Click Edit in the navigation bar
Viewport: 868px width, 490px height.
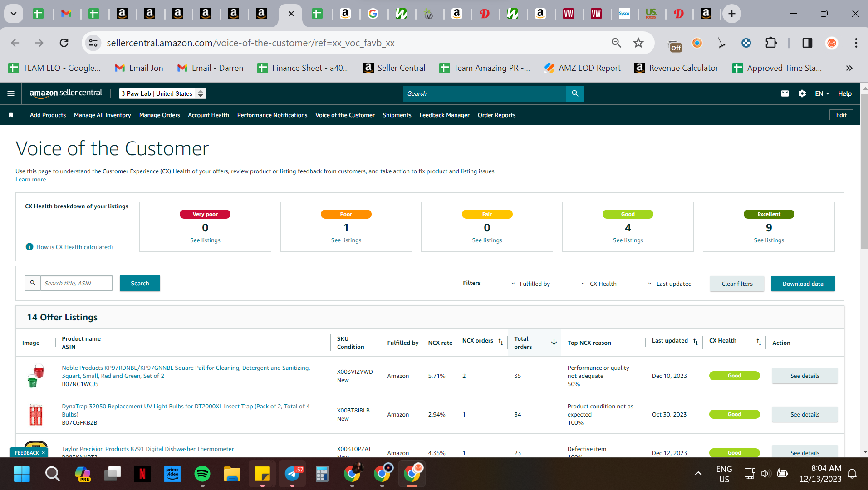click(x=841, y=115)
